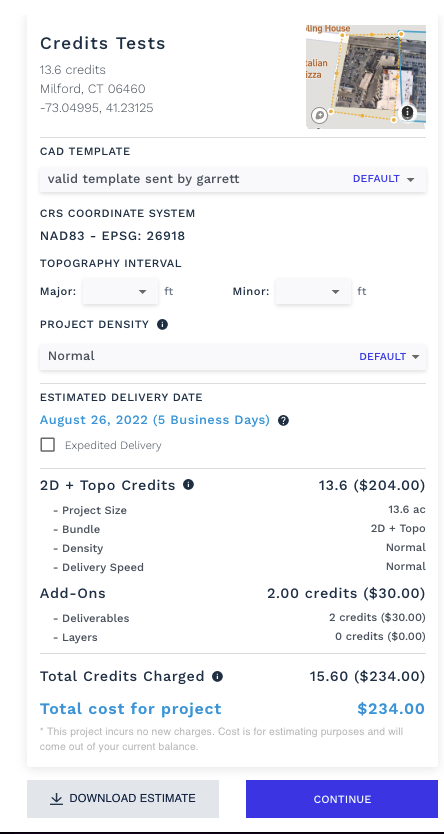Open the project map thumbnail
This screenshot has width=444, height=834.
(x=366, y=77)
